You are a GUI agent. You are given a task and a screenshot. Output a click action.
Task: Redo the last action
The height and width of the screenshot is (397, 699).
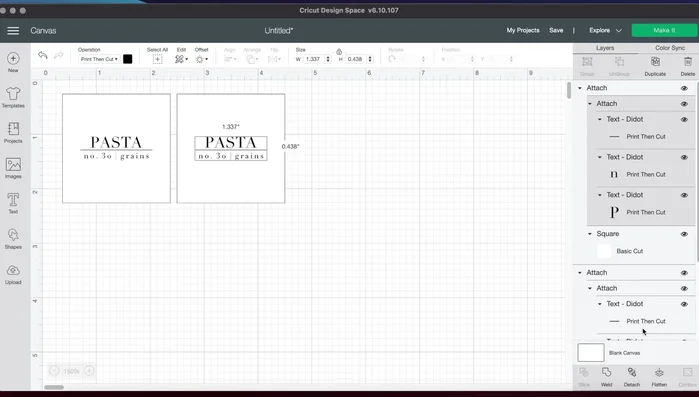58,55
